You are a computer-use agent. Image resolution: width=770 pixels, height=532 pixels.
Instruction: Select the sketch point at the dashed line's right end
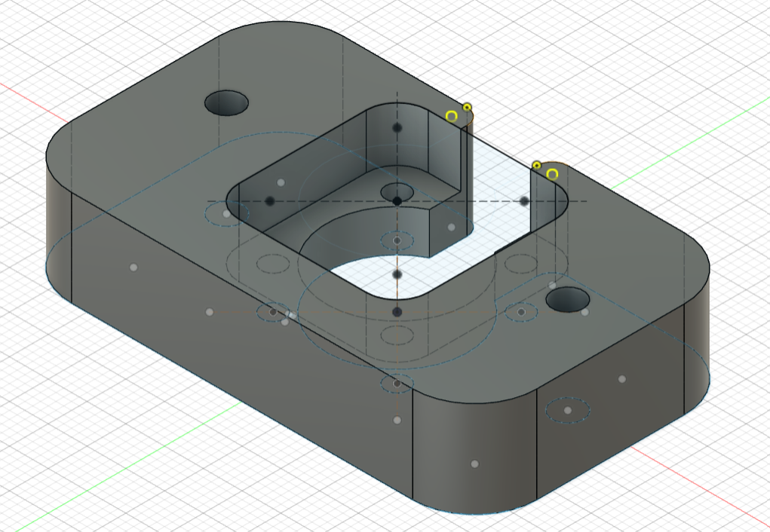pyautogui.click(x=524, y=201)
